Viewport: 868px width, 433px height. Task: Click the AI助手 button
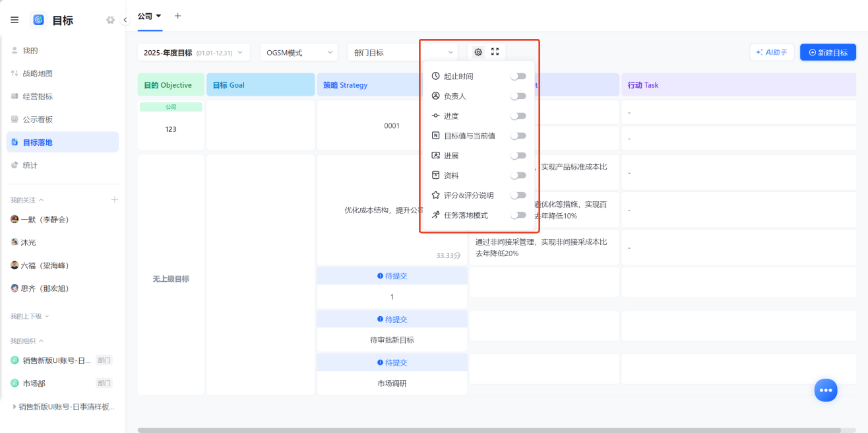coord(772,52)
